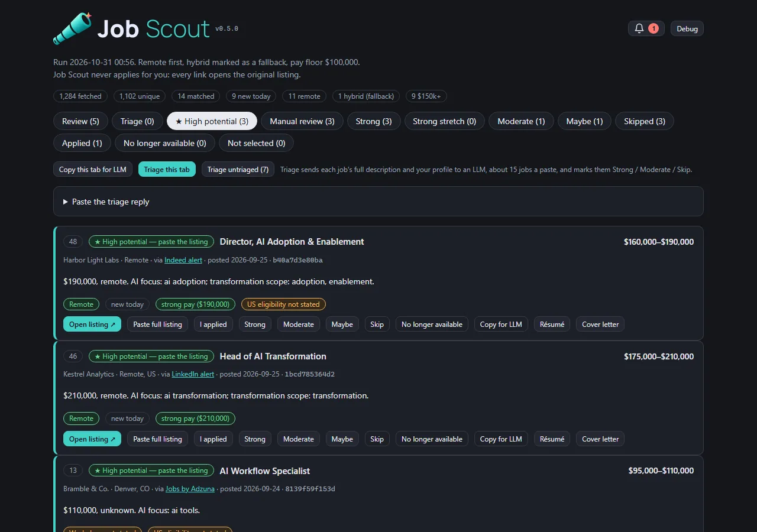Screen dimensions: 757x532
Task: Click the Head of AI Transformation title
Action: (273, 356)
